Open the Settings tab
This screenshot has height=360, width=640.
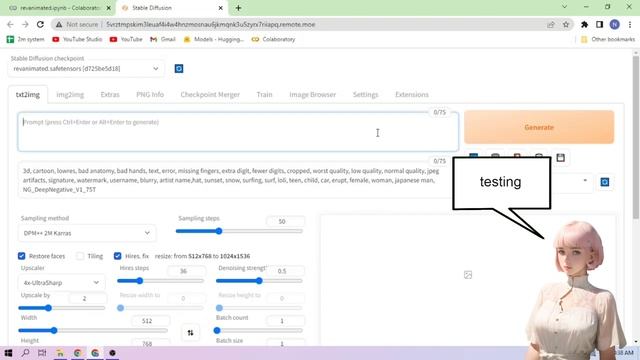(x=365, y=95)
